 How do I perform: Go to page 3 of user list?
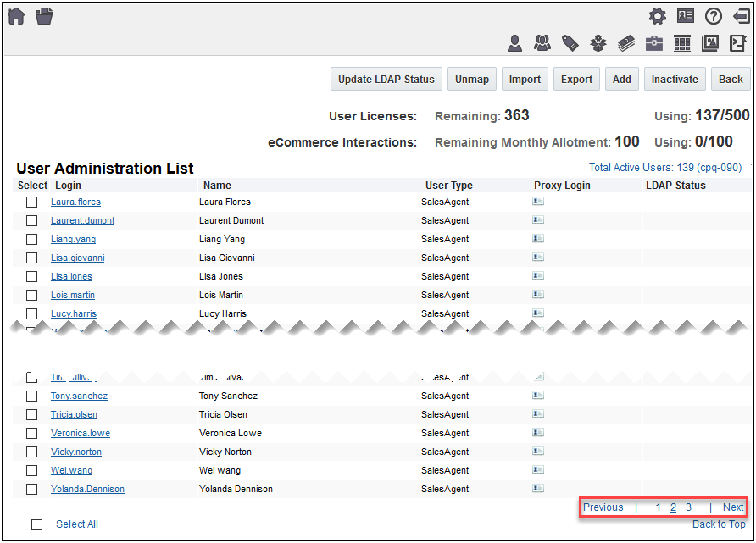click(688, 507)
